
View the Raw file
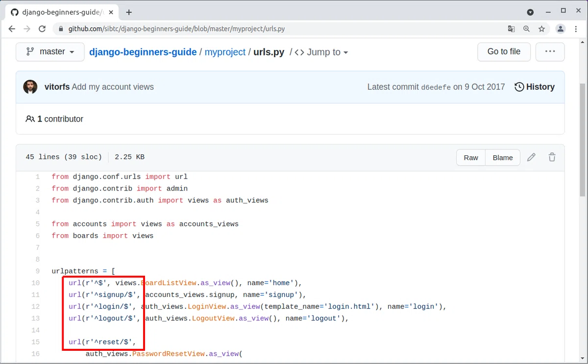point(471,157)
